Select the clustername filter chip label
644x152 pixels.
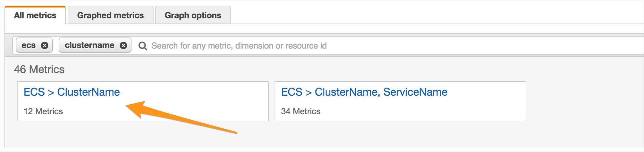pyautogui.click(x=89, y=45)
